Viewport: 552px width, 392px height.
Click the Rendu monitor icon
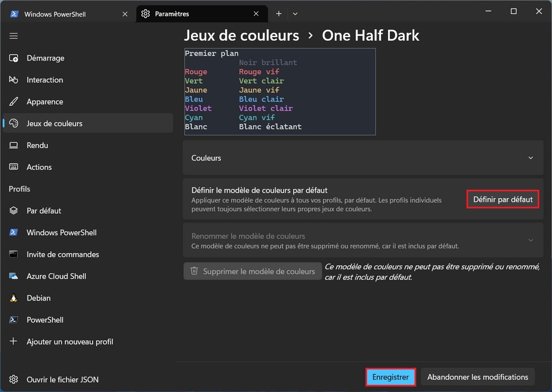point(13,145)
